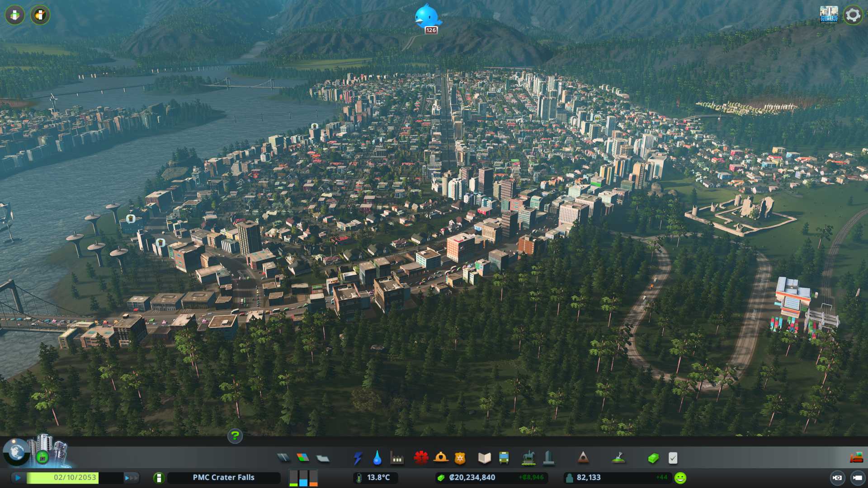Toggle simulation play/pause button
Screen dimensions: 868x488
coord(18,478)
